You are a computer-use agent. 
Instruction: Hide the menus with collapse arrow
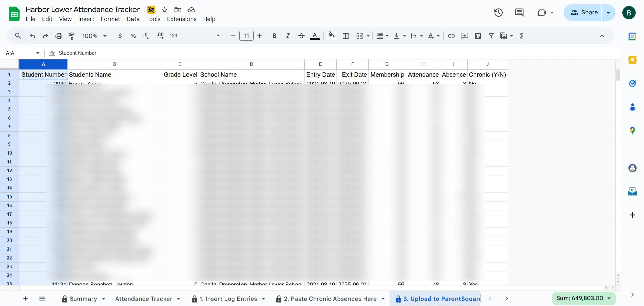point(602,36)
